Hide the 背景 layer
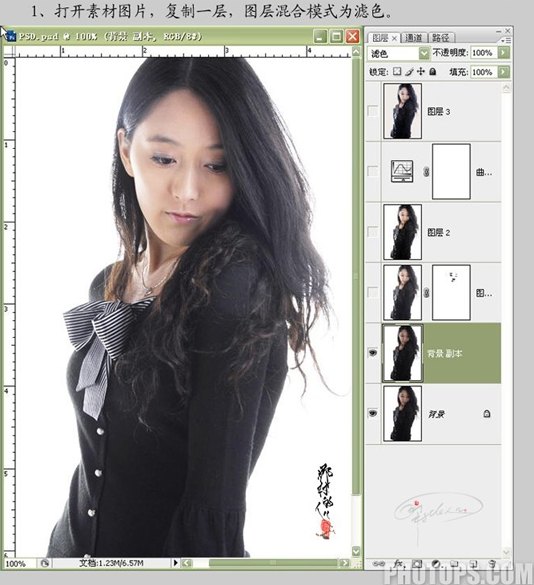The width and height of the screenshot is (534, 585). 373,413
